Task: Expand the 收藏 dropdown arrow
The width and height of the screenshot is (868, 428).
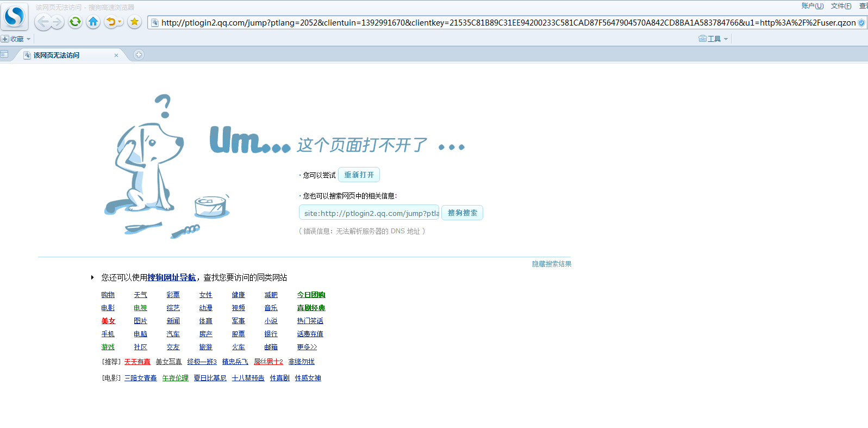Action: click(x=29, y=39)
